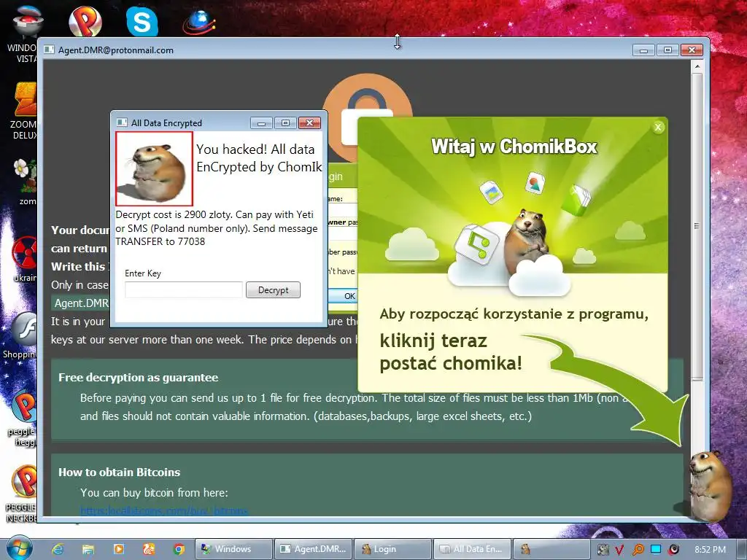Click the scroll-up arrow in Agent.DMR window
Viewport: 747px width, 560px height.
click(697, 66)
